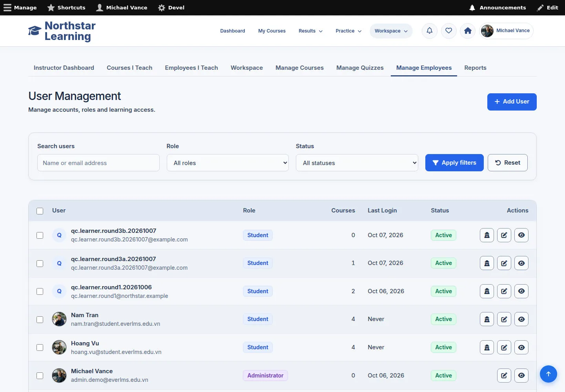
Task: Click the Administrator role badge
Action: (x=265, y=376)
